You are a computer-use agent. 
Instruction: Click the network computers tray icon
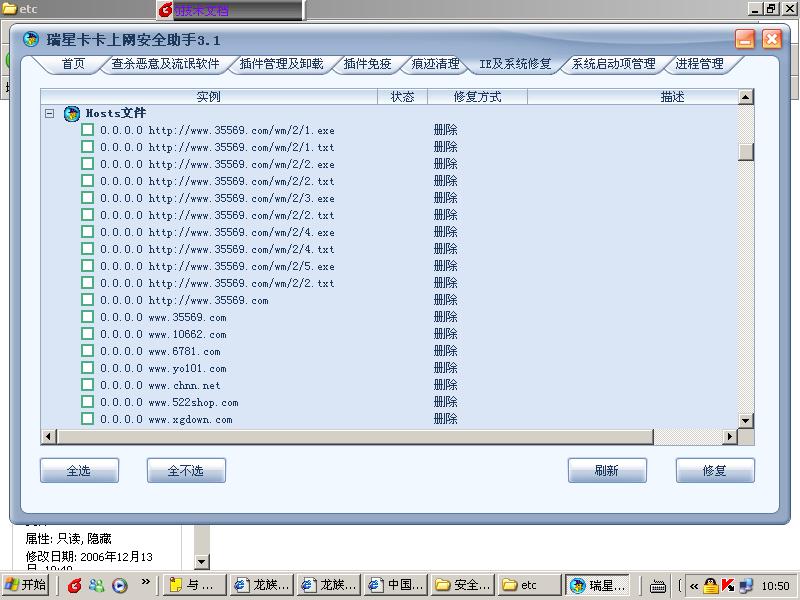pos(745,585)
